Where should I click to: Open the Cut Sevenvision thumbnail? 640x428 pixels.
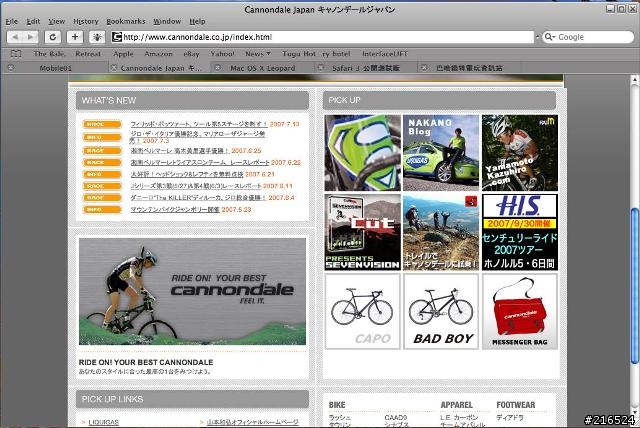coord(362,232)
